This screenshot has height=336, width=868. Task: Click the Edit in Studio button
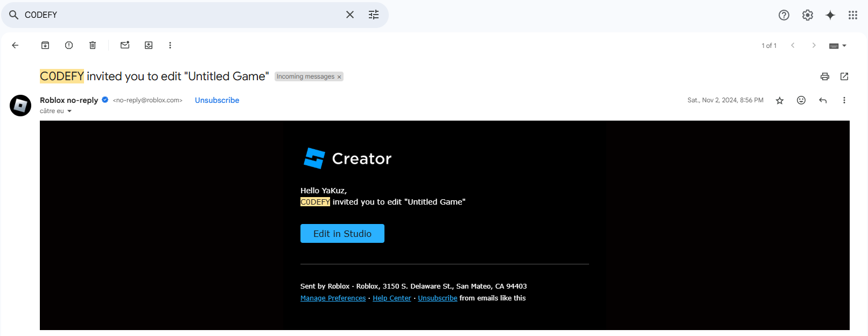(x=342, y=234)
